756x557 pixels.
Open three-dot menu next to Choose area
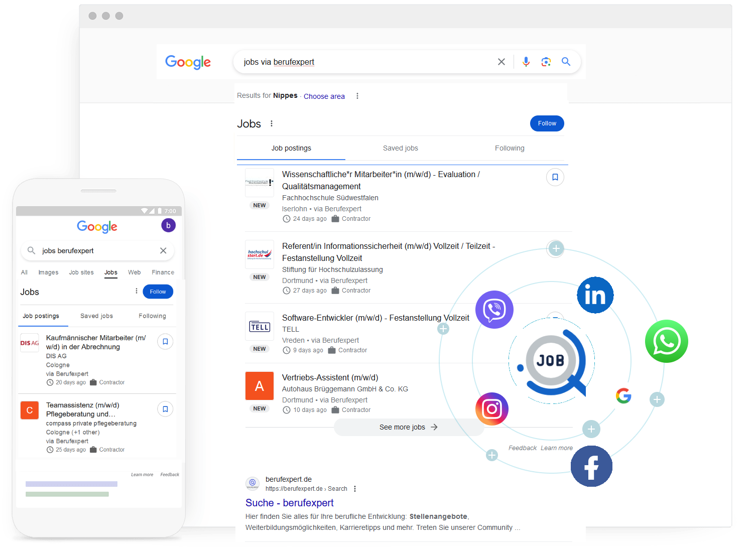coord(357,96)
